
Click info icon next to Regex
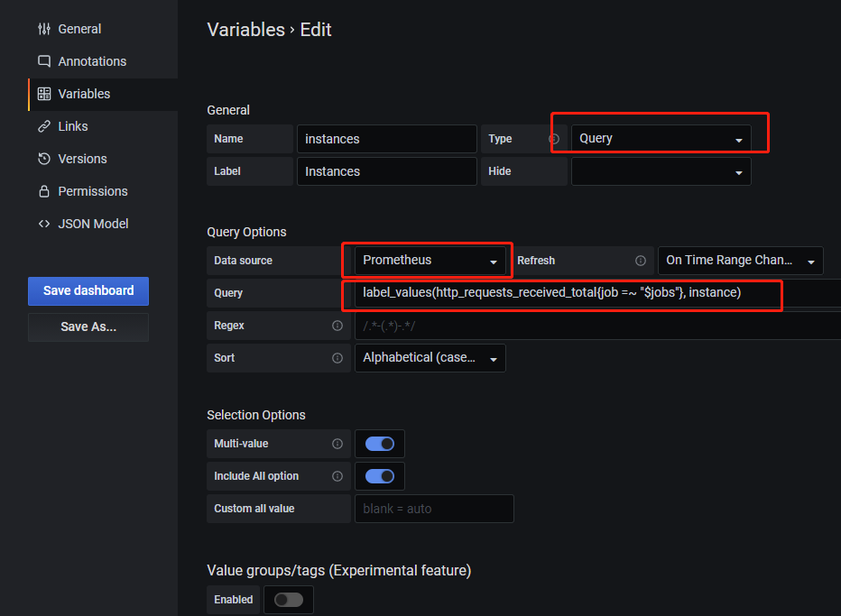[337, 326]
